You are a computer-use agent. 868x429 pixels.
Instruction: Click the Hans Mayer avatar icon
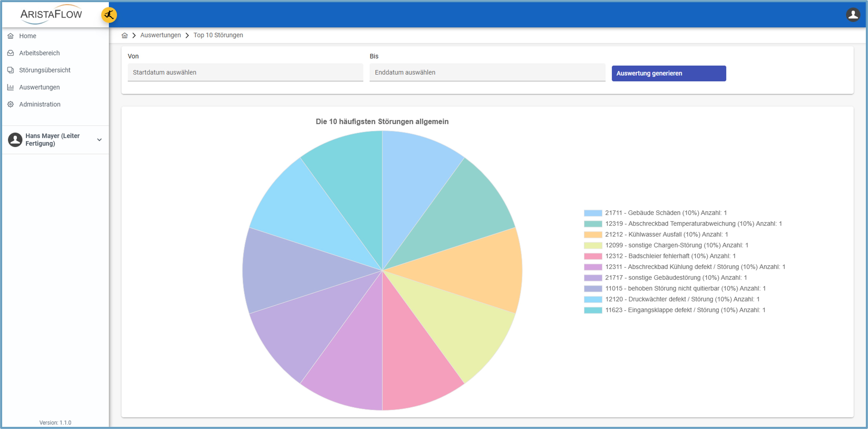click(15, 140)
